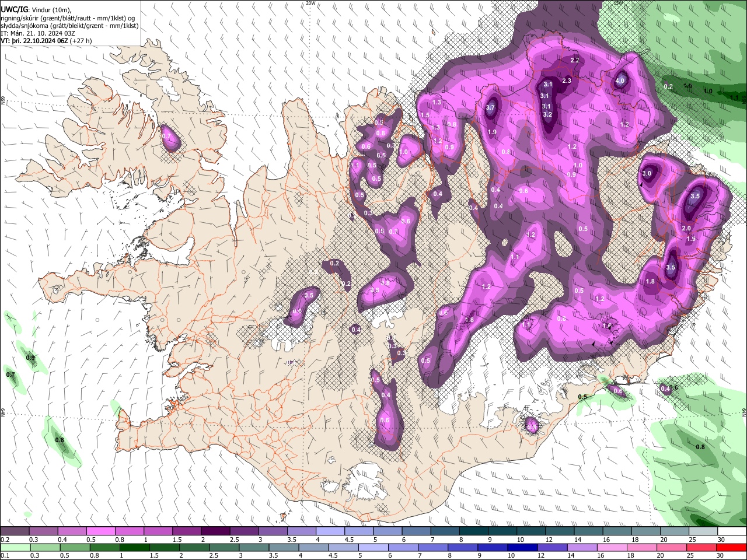This screenshot has width=747, height=560.
Task: Click the 'VT: þri. 22.10.2024 06Z (+27 h)' line
Action: point(46,41)
